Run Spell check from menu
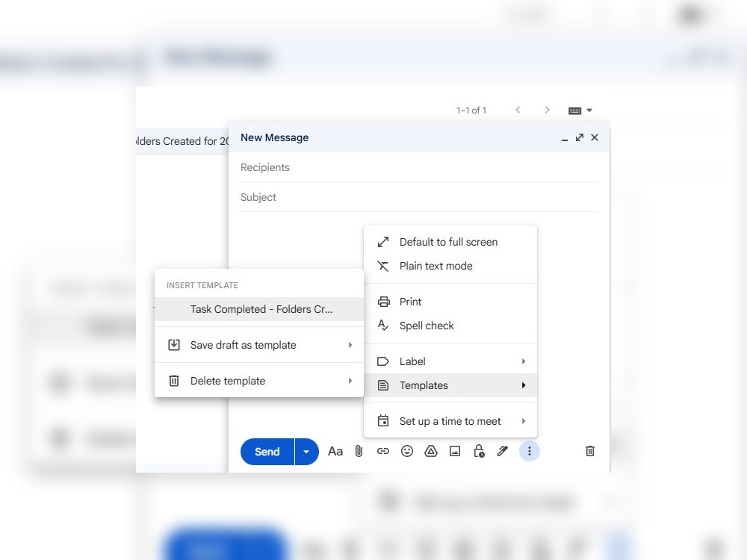 (x=450, y=326)
